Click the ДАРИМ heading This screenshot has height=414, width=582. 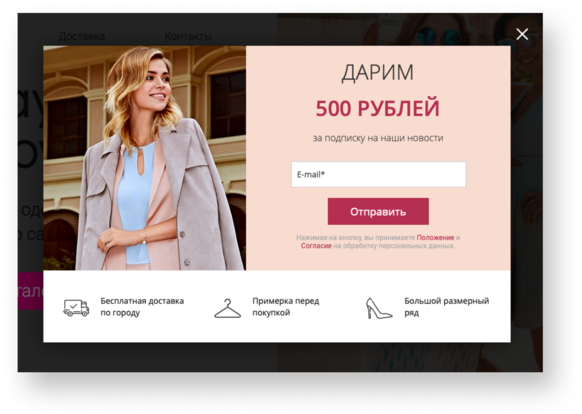click(x=377, y=72)
